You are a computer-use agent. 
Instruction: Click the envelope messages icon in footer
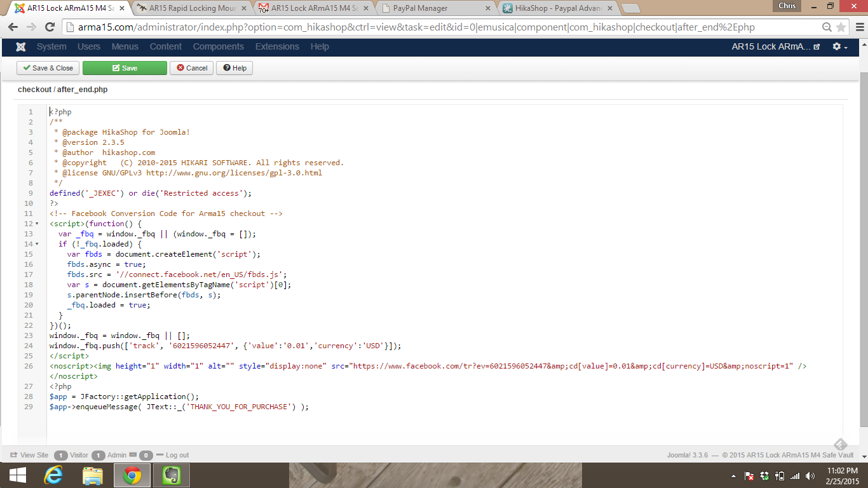tap(133, 455)
